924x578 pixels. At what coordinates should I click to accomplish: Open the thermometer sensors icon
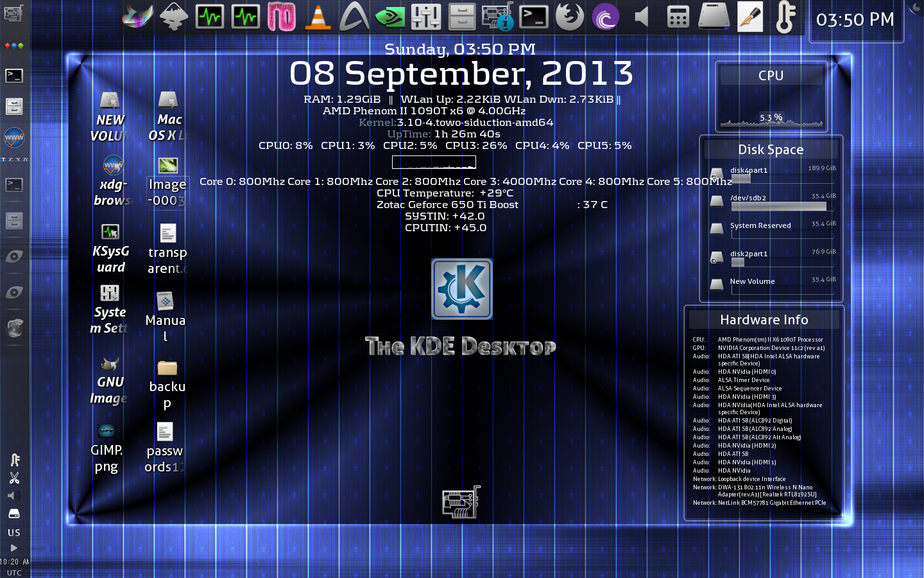785,17
